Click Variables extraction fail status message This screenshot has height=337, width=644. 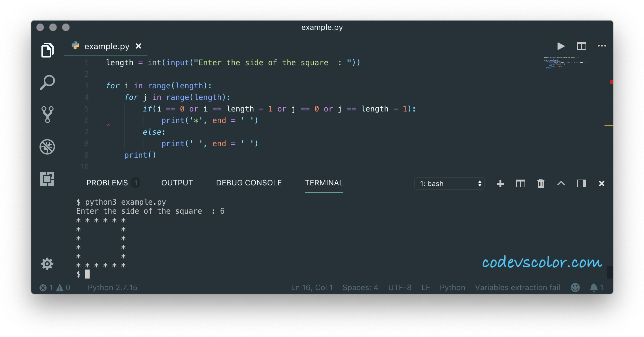(517, 288)
